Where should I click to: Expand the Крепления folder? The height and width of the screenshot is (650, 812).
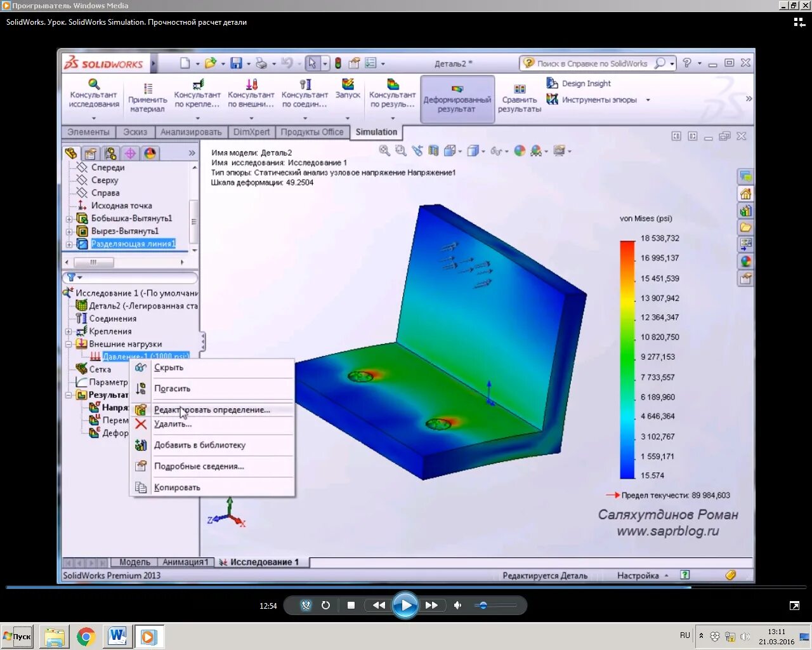point(69,331)
